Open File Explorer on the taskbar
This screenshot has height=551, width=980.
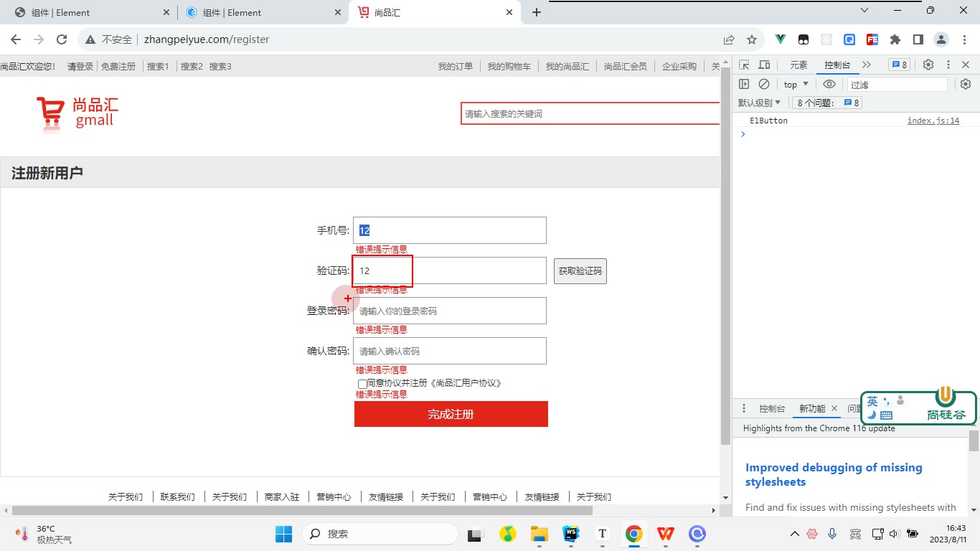pyautogui.click(x=539, y=534)
